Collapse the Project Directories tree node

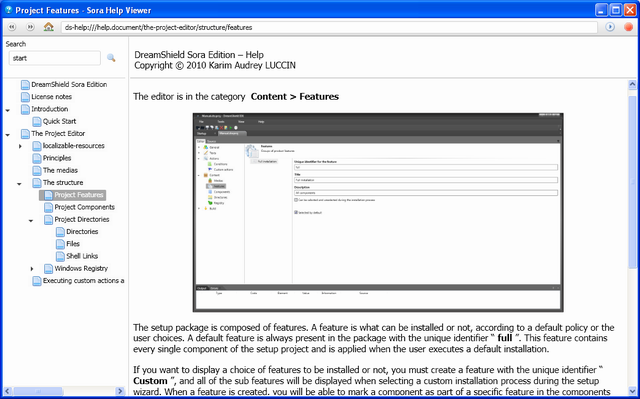[x=31, y=221]
